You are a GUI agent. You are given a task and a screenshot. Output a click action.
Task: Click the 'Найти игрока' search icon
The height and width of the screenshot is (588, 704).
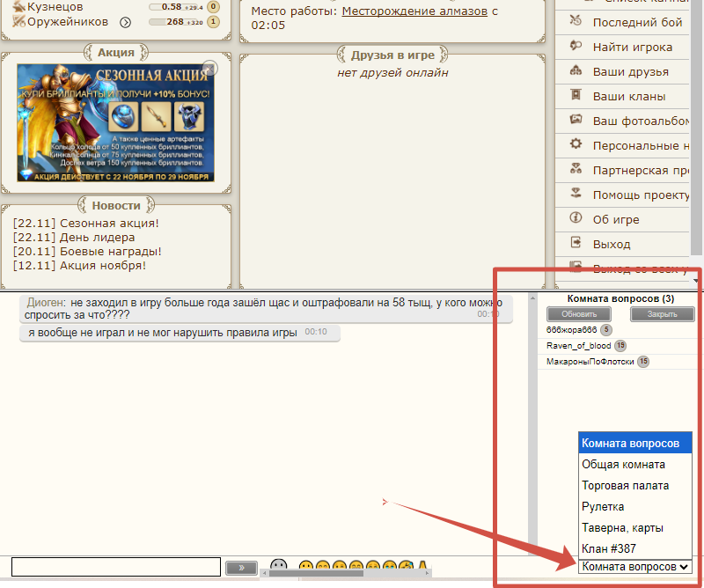click(x=576, y=46)
